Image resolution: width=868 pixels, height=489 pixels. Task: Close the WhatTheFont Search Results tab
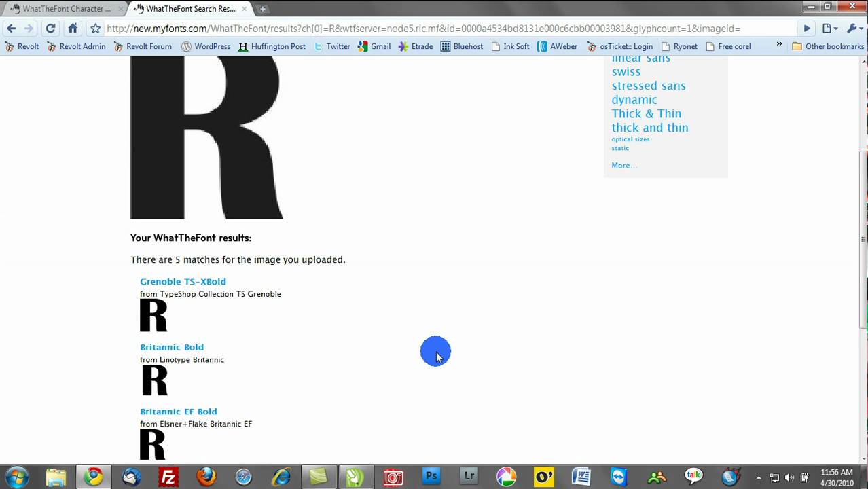click(244, 9)
